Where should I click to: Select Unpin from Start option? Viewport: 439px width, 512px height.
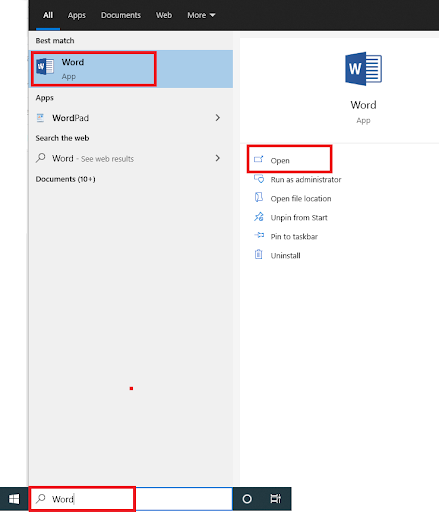pyautogui.click(x=299, y=218)
